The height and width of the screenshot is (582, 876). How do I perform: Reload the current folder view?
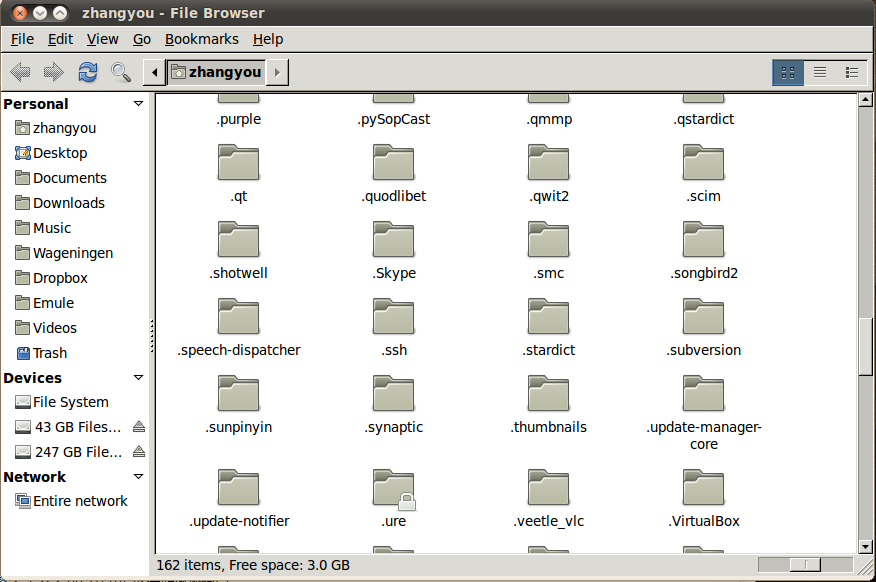[88, 72]
